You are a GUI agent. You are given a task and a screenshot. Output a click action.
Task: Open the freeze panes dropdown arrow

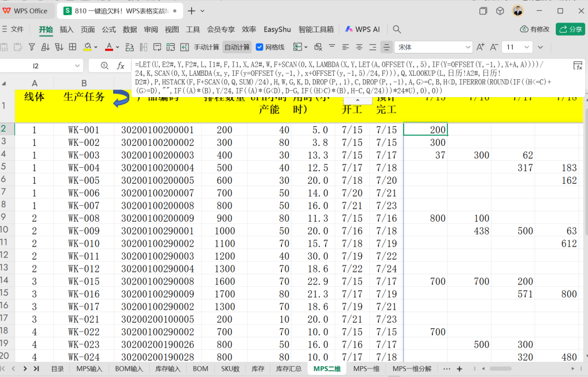coord(306,47)
